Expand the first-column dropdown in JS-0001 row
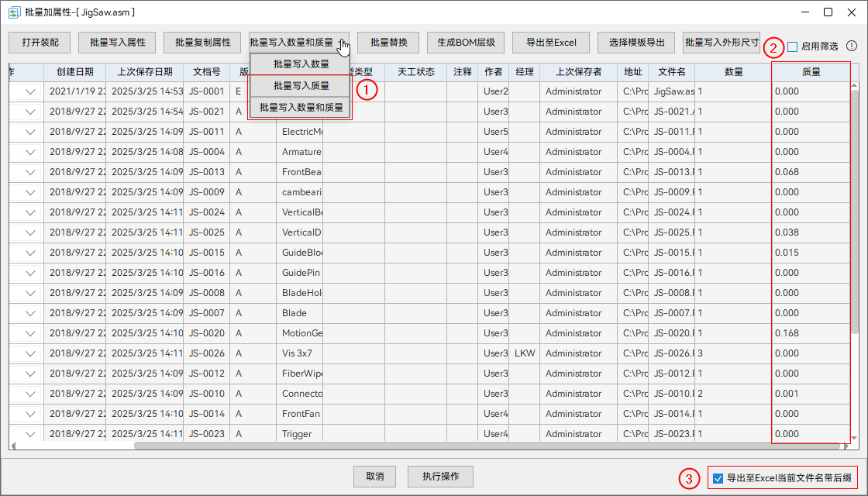 point(31,91)
